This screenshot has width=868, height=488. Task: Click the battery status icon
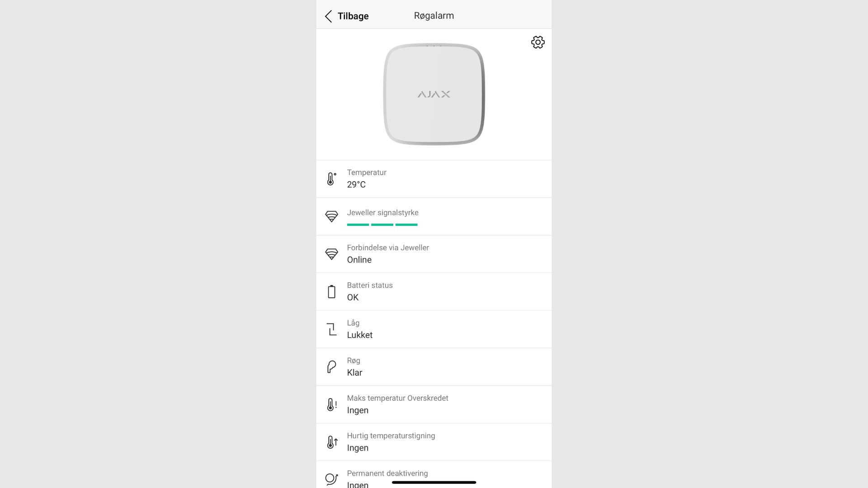(331, 291)
